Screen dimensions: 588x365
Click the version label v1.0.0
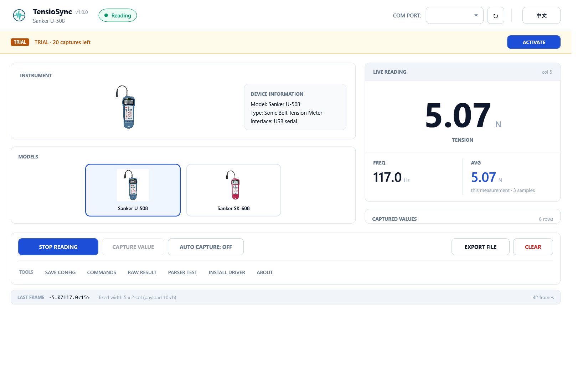tap(82, 12)
